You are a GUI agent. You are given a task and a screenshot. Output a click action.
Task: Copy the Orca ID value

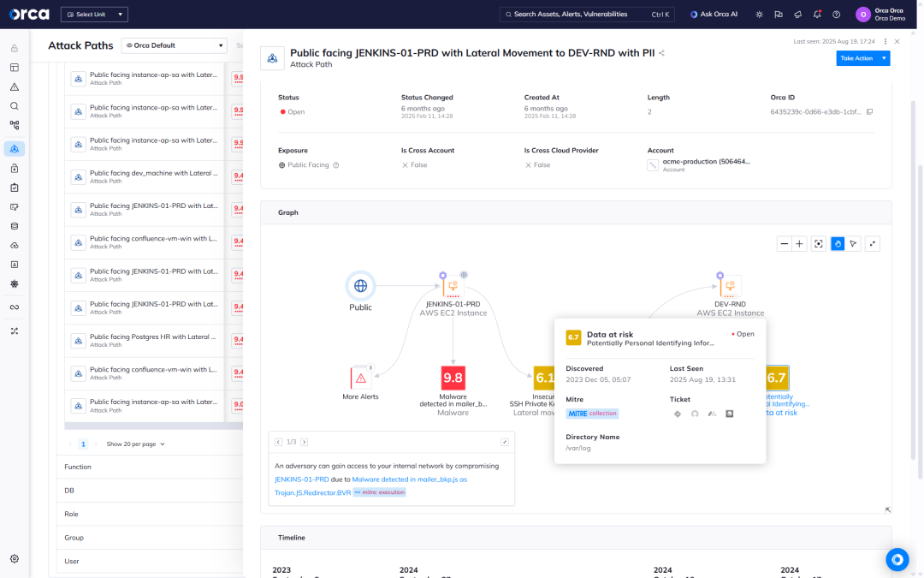click(x=869, y=111)
